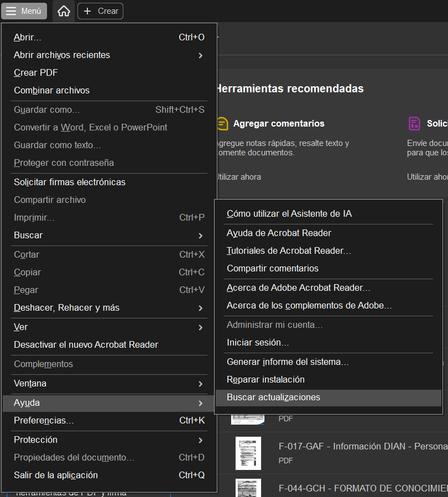
Task: Open F-044-GCH - FORMATO DE CONOCIMIENTO file
Action: point(363,489)
